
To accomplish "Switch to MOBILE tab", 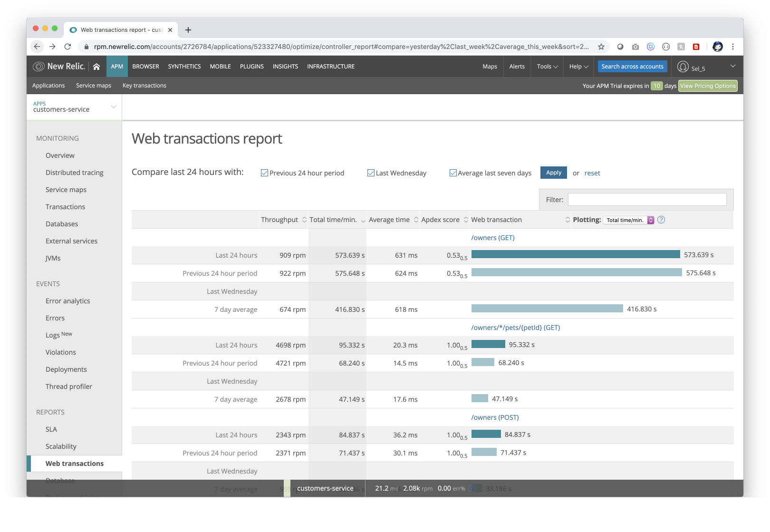I will (x=221, y=67).
